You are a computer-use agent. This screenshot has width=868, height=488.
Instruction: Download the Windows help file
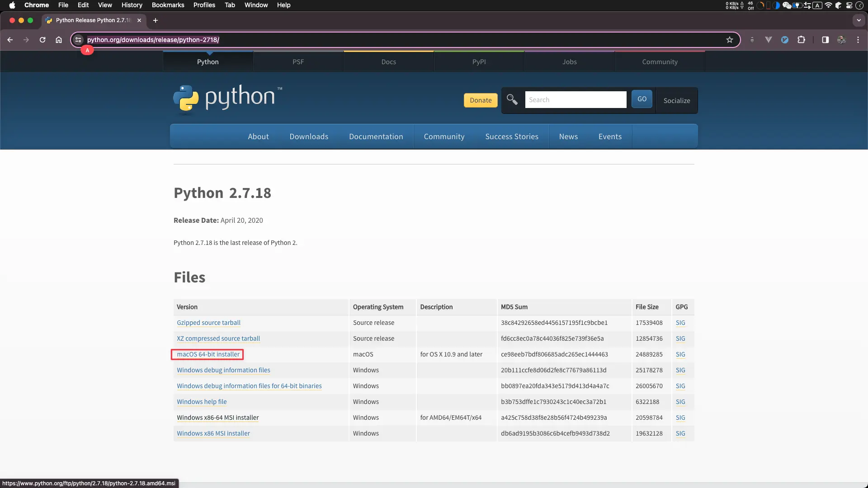point(202,402)
